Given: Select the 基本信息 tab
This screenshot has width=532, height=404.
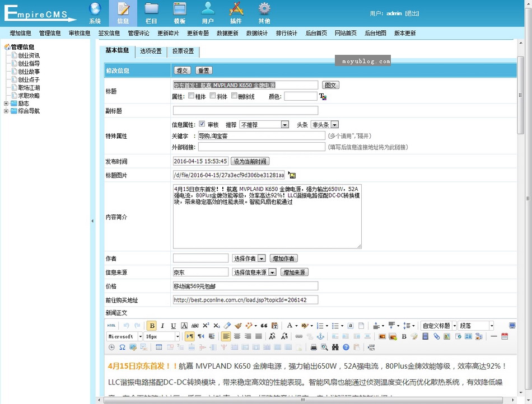Looking at the screenshot, I should pos(117,50).
